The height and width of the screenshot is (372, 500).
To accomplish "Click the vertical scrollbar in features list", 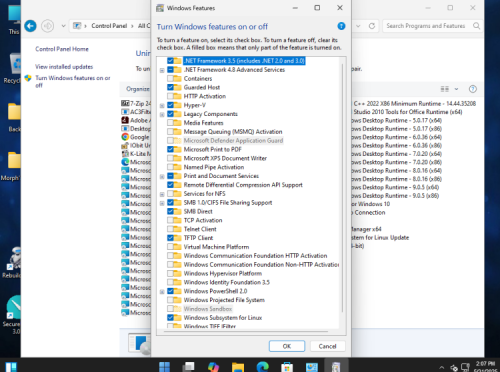I will (x=343, y=188).
